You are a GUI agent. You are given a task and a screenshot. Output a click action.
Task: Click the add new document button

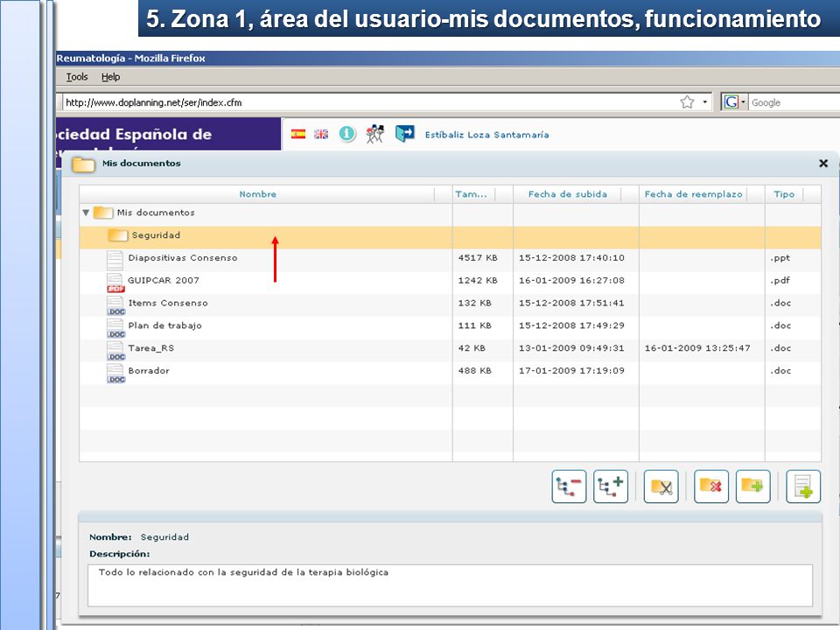point(803,486)
